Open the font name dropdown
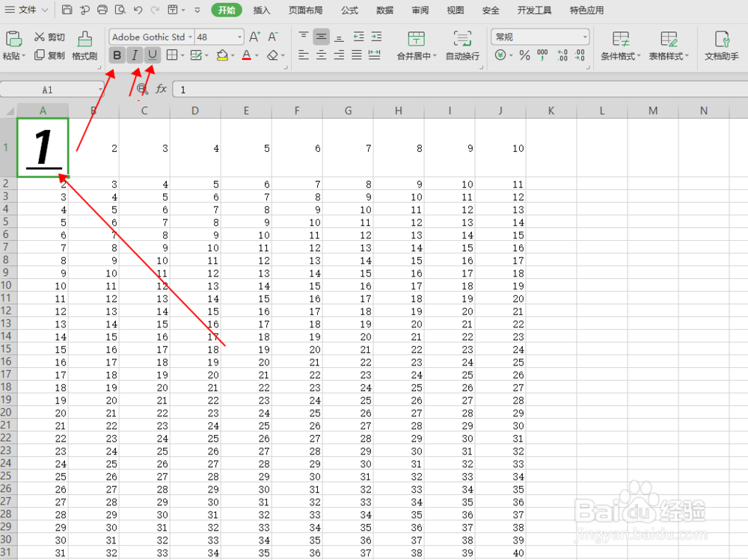 [x=190, y=37]
